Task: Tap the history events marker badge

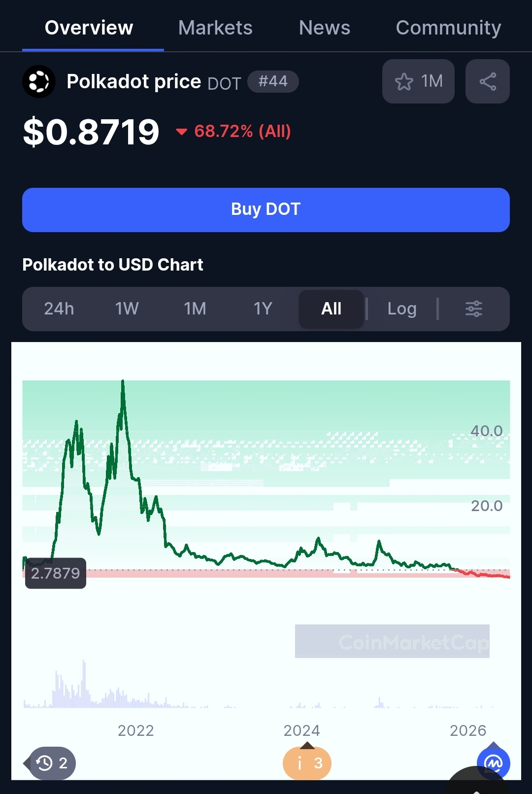Action: click(52, 763)
